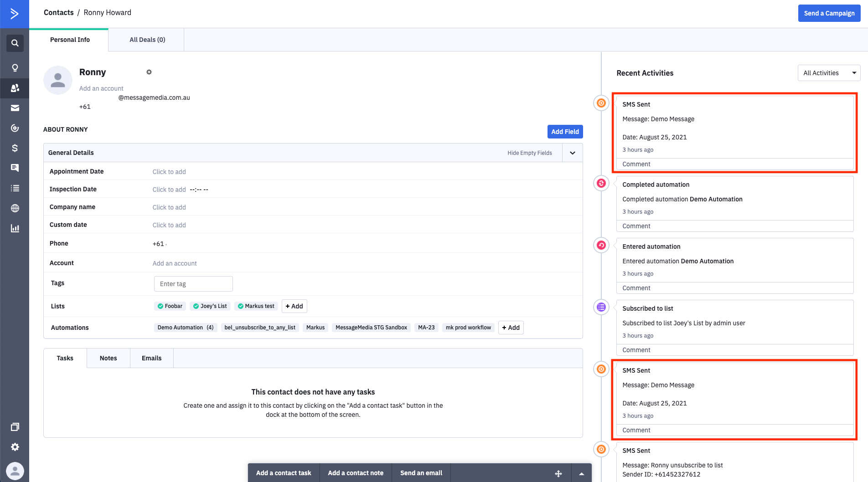Click the Hide Empty Fields link
This screenshot has height=482, width=868.
[530, 153]
